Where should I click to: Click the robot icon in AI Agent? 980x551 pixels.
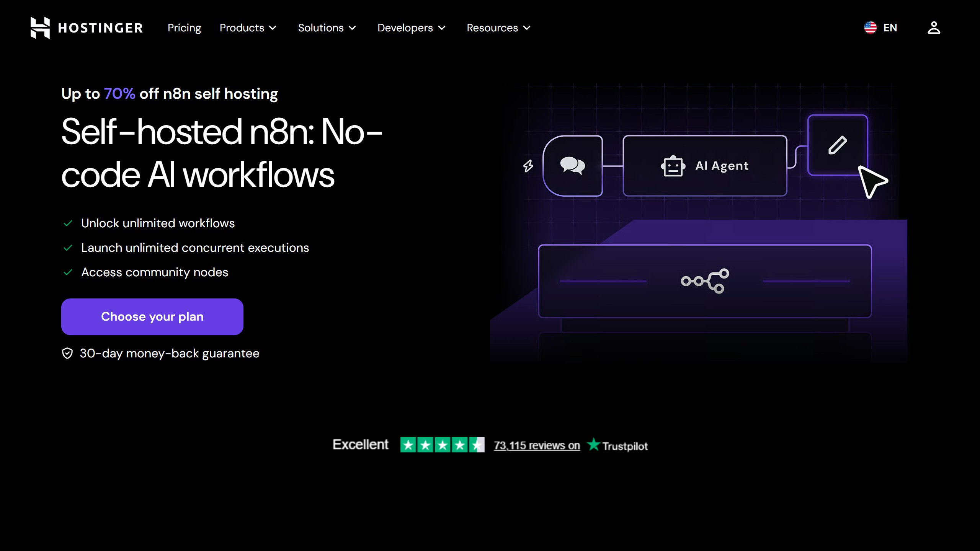[673, 166]
